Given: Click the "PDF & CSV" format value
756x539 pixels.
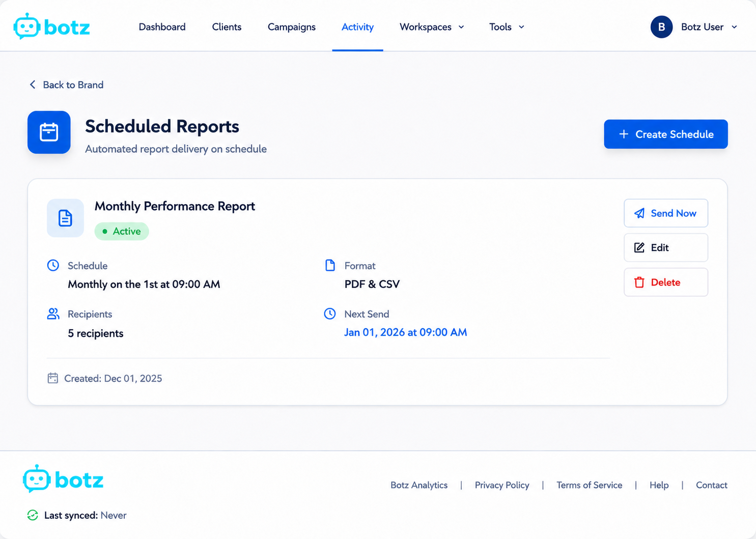Looking at the screenshot, I should (x=372, y=284).
